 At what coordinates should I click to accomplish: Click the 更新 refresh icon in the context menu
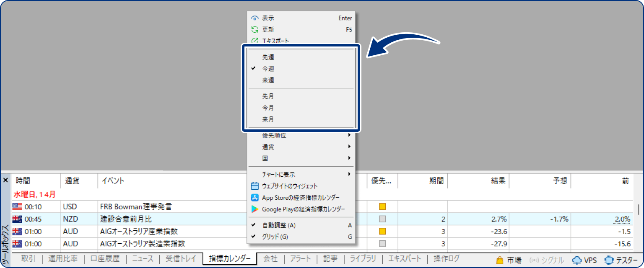click(254, 29)
